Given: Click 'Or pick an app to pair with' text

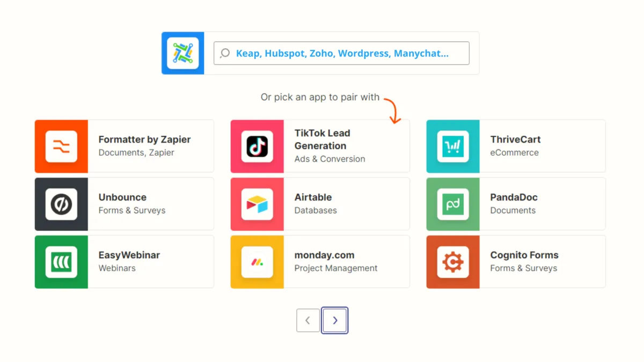Looking at the screenshot, I should point(320,98).
